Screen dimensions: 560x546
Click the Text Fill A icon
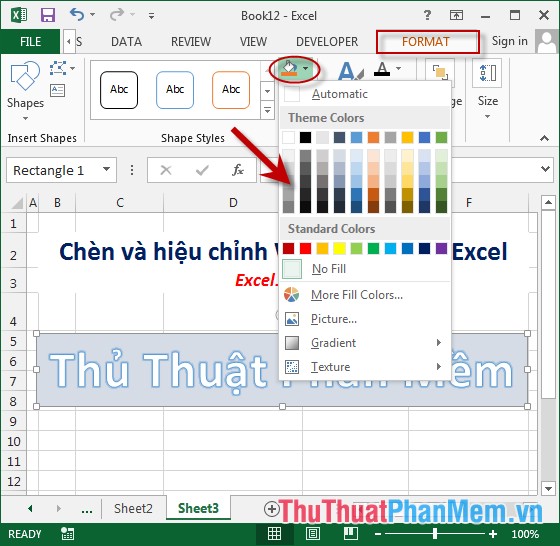[x=382, y=69]
